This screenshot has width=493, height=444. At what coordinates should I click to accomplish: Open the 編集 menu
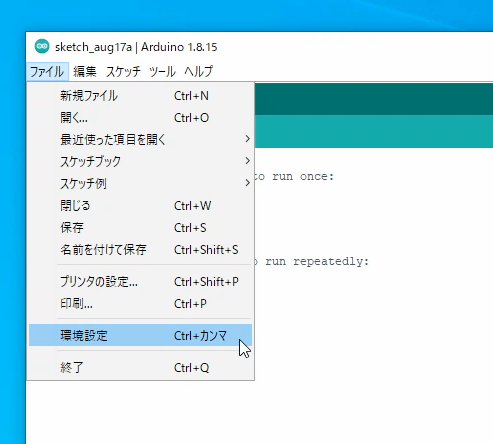tap(85, 71)
